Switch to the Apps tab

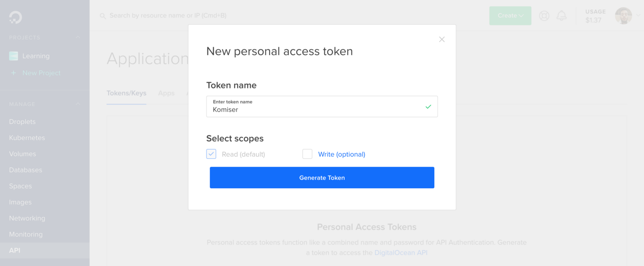coord(166,93)
